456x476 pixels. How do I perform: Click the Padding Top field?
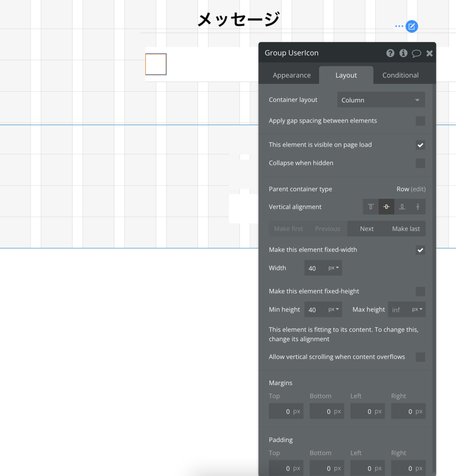(x=286, y=468)
